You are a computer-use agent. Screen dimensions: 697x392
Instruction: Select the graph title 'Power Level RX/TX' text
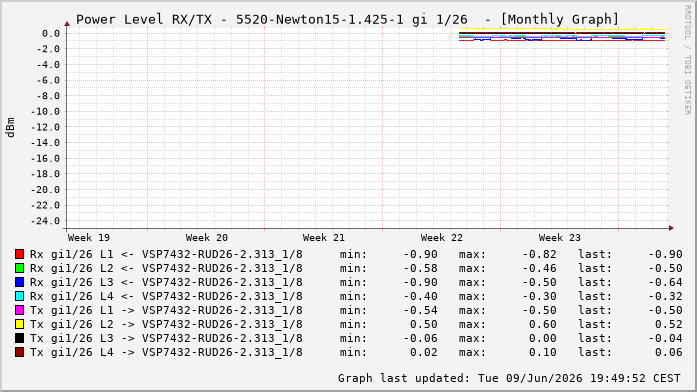144,20
